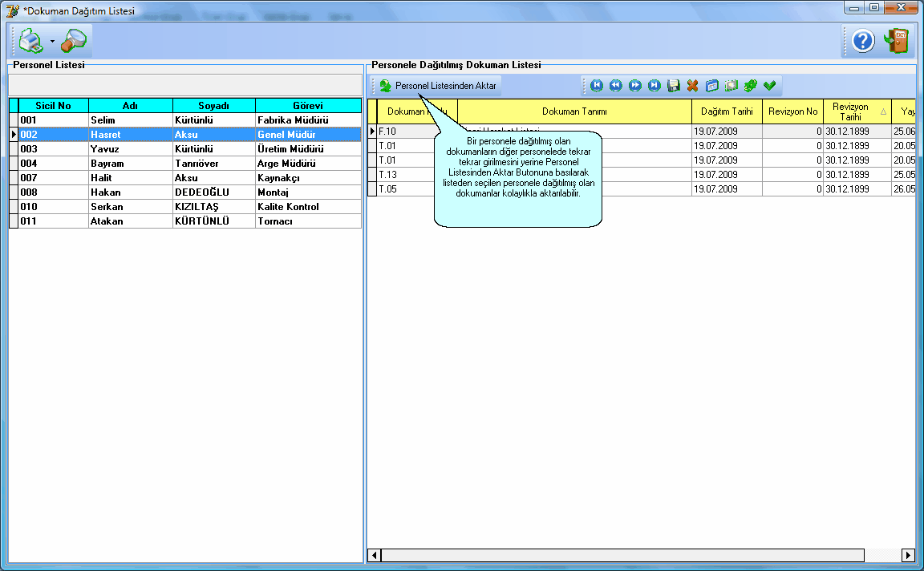
Task: Click the horizontal scrollbar thumb
Action: (x=623, y=555)
